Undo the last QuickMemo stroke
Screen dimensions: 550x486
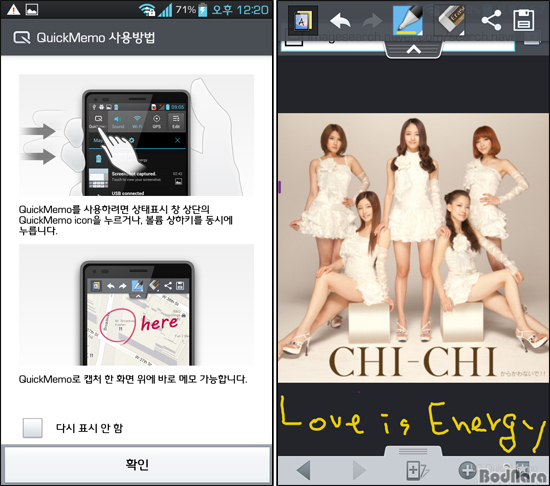coord(340,20)
